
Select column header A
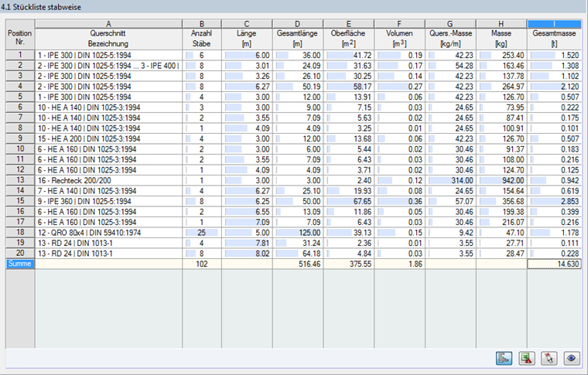point(108,24)
